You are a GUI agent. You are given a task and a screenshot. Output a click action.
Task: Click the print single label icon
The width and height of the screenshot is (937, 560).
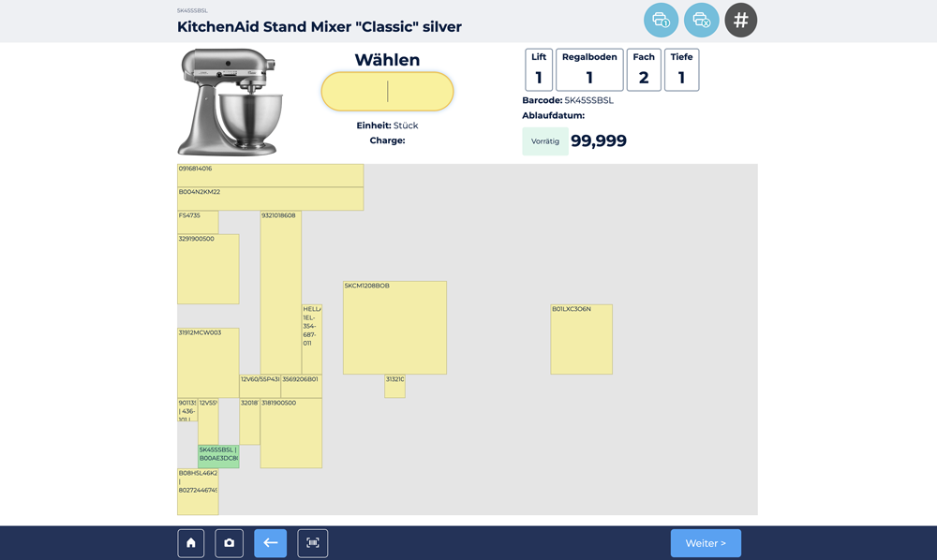(x=661, y=21)
